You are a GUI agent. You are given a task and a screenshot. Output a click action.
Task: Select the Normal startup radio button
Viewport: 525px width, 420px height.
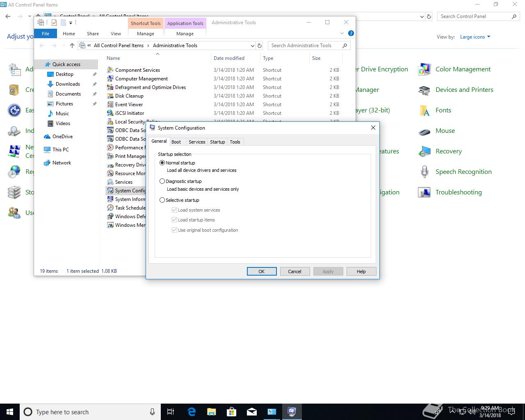[x=162, y=163]
